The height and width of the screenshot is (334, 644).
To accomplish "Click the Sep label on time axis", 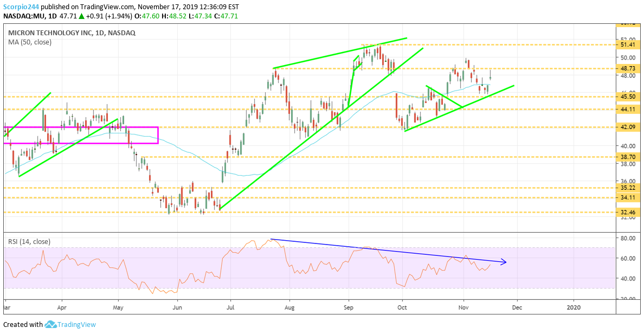I will [x=349, y=307].
